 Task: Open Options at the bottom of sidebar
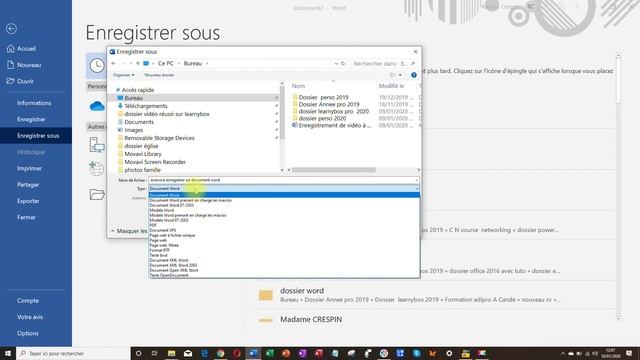tap(28, 333)
